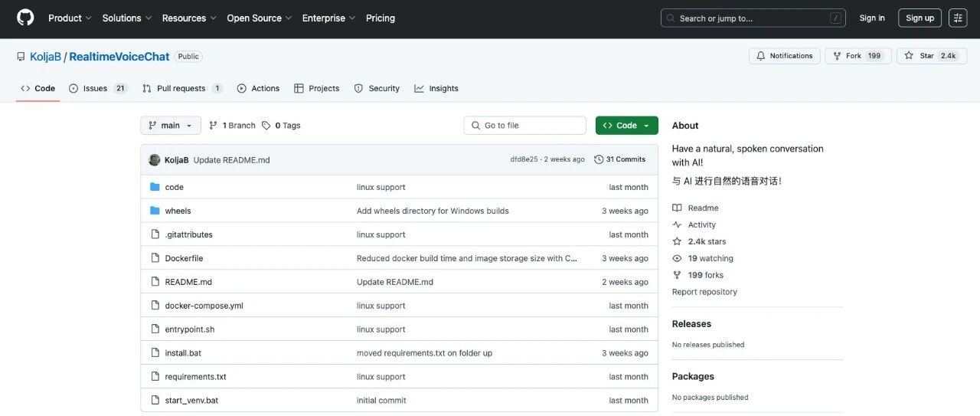Expand the main branch dropdown
Image resolution: width=980 pixels, height=416 pixels.
point(171,126)
